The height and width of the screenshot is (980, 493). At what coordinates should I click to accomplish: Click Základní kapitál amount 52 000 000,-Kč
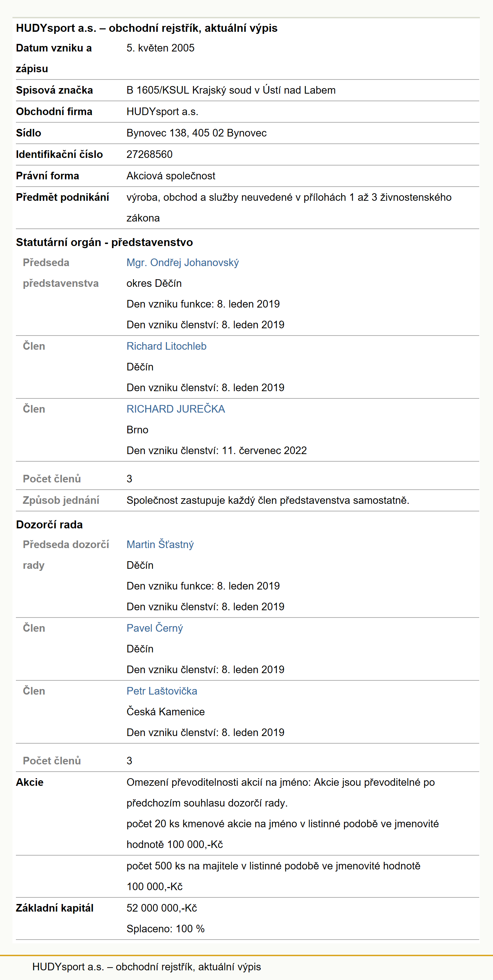pos(162,908)
